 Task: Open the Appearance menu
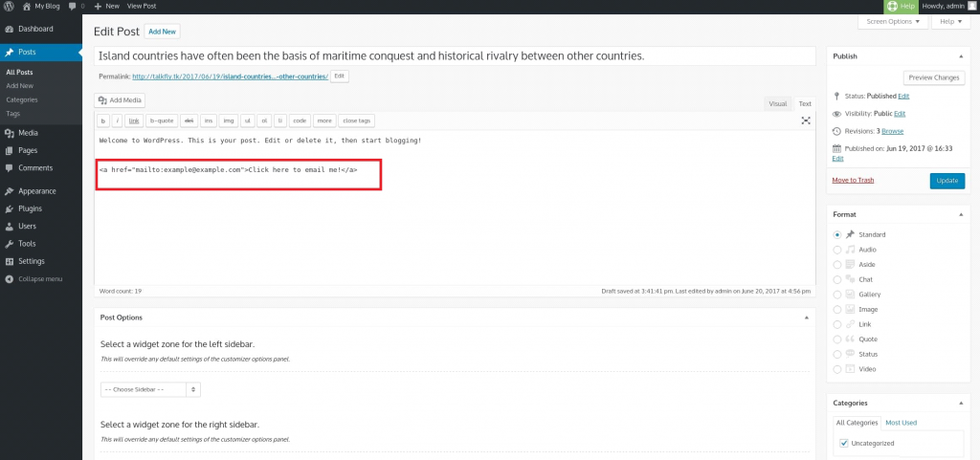(x=36, y=191)
